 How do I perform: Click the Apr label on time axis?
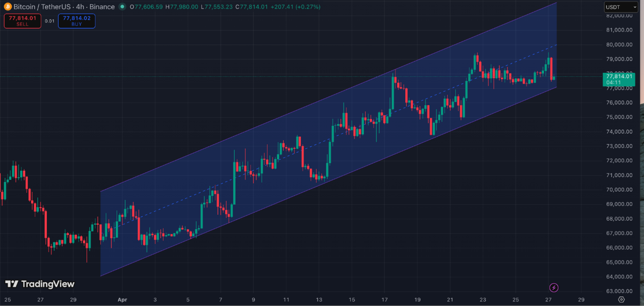tap(122, 300)
